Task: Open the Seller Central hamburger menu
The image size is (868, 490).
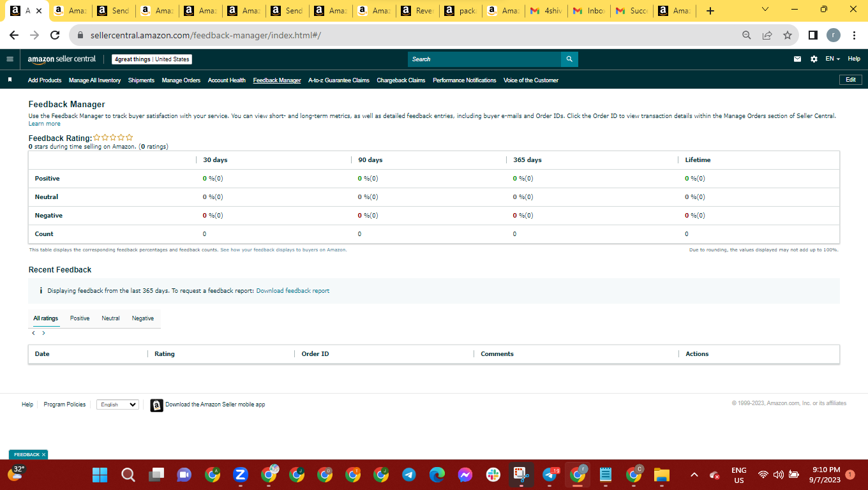Action: [x=10, y=59]
